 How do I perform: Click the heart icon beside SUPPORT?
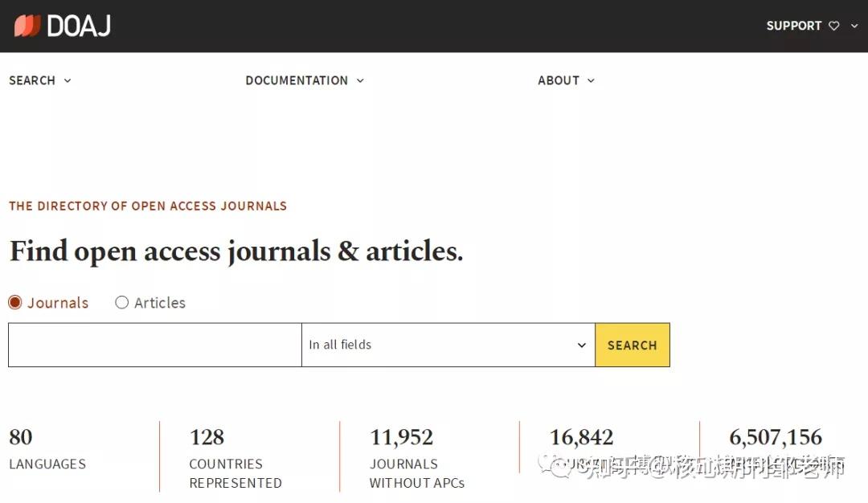(833, 26)
